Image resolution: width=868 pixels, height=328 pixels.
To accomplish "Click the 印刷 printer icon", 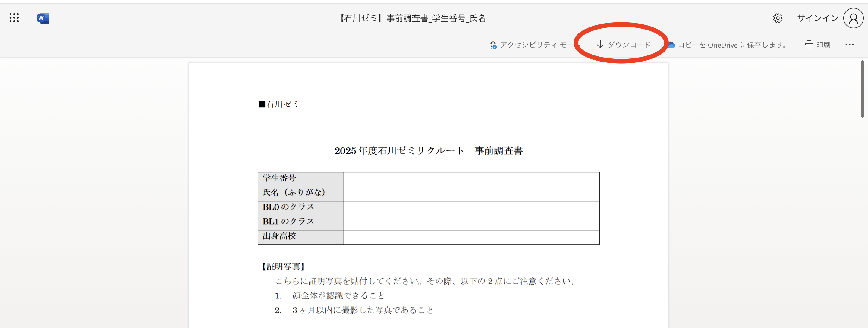I will [809, 45].
